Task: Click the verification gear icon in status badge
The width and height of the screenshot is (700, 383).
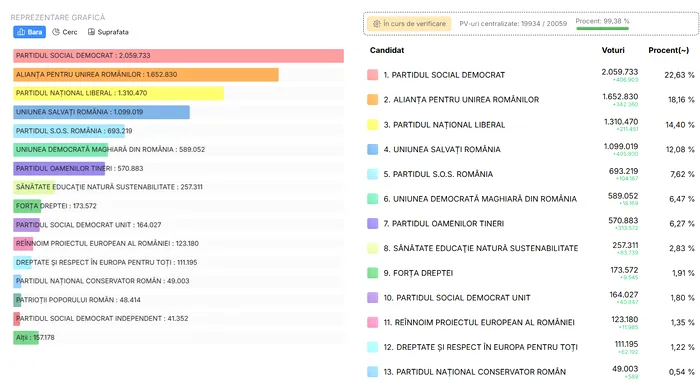Action: (x=377, y=24)
